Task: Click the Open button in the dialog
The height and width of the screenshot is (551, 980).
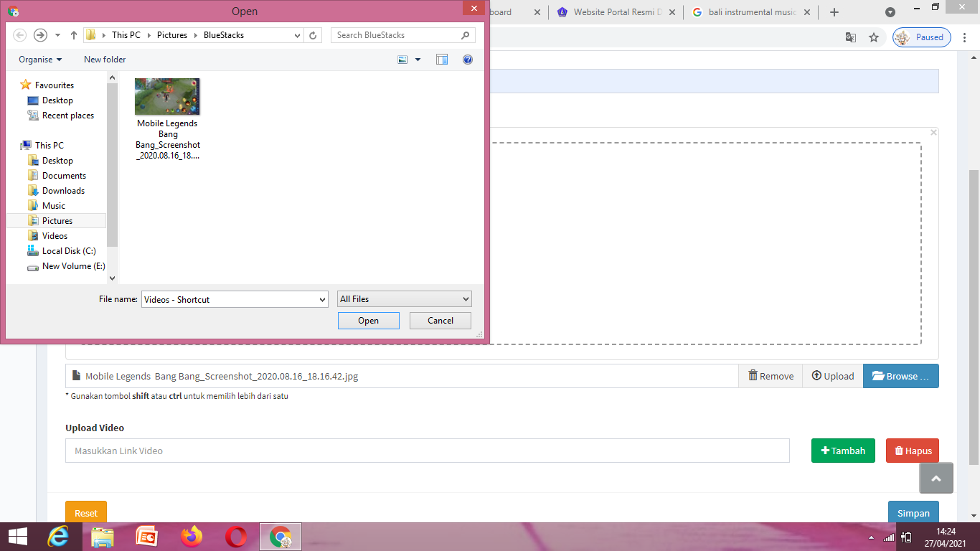Action: coord(368,321)
